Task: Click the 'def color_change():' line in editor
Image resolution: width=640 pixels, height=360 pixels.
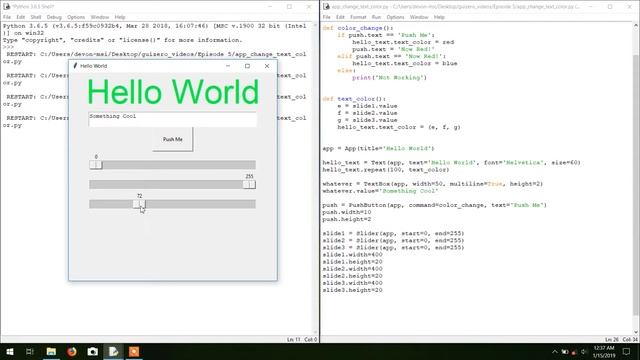Action: 358,28
